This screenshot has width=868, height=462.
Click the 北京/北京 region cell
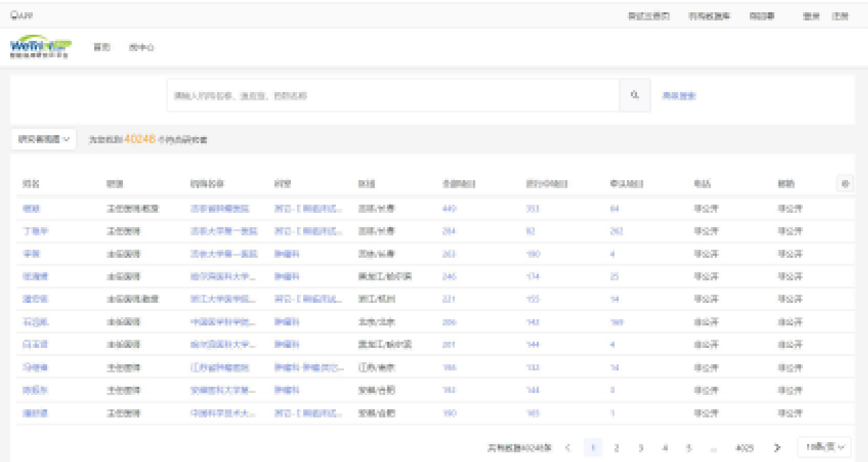coord(376,322)
